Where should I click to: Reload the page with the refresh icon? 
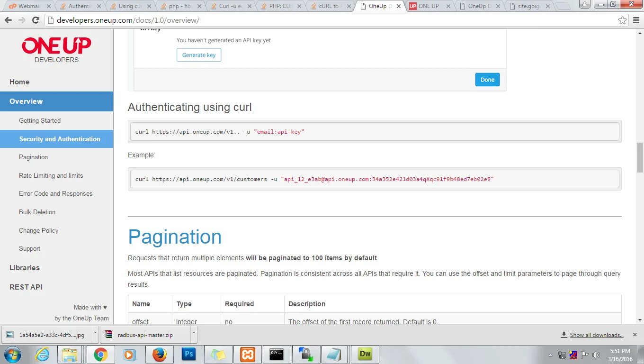point(36,20)
